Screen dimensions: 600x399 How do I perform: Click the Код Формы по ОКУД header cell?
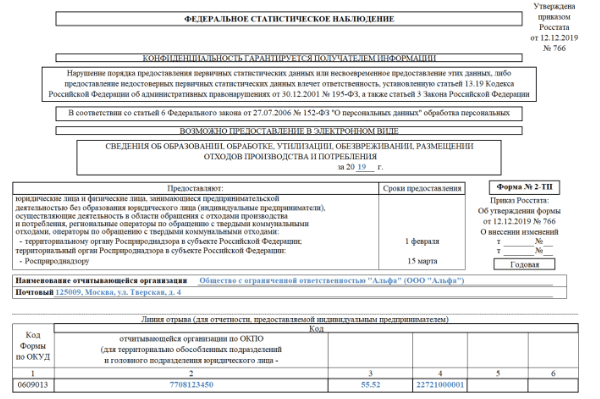point(33,346)
